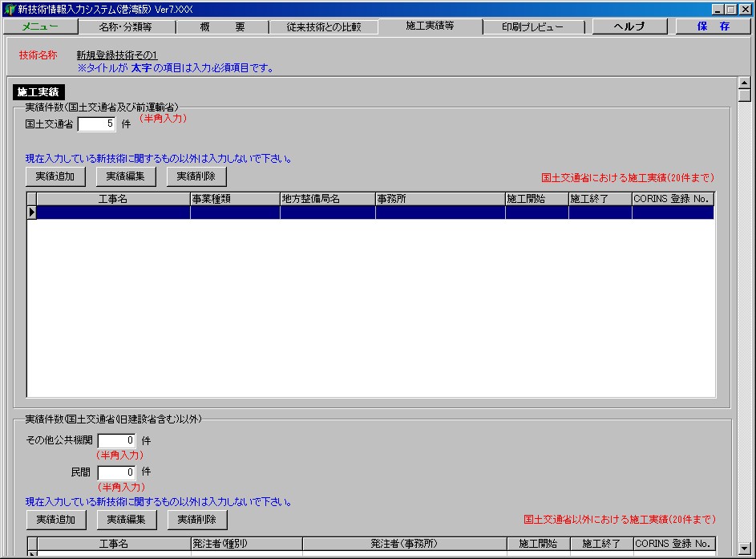This screenshot has height=559, width=756.
Task: Click the 民間 count input field
Action: (x=117, y=472)
